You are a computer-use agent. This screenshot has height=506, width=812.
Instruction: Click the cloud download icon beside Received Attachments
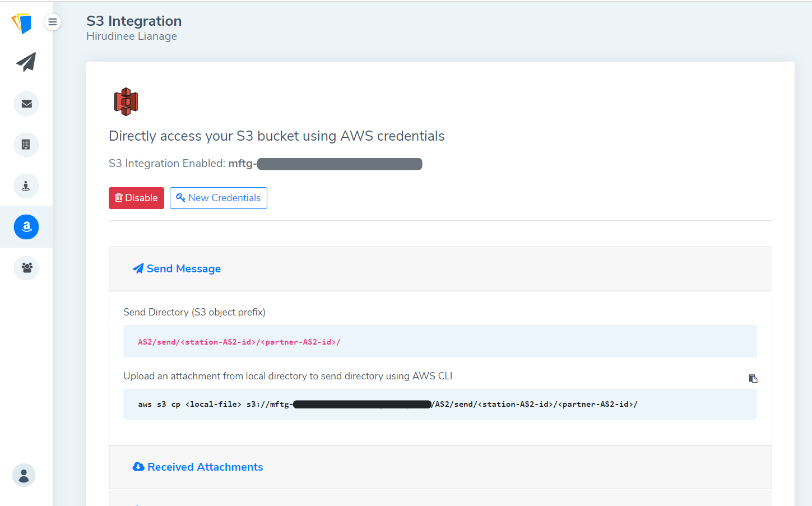click(x=138, y=467)
